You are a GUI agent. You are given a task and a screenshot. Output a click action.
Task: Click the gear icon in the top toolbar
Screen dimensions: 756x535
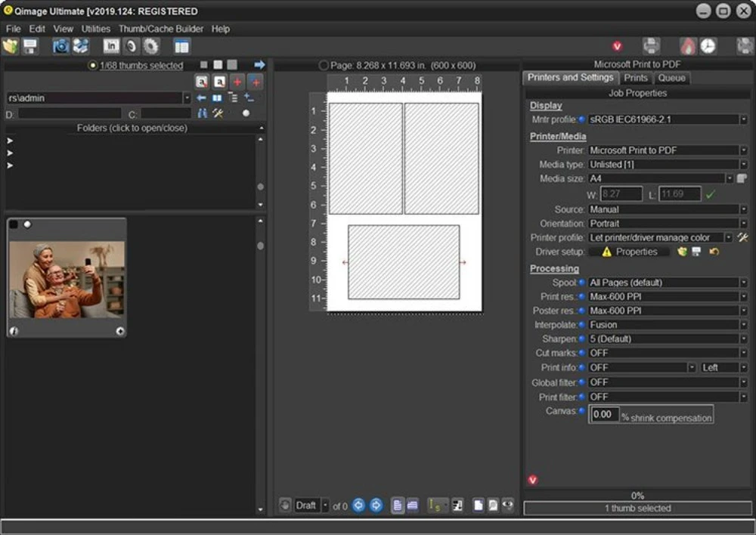(x=151, y=46)
